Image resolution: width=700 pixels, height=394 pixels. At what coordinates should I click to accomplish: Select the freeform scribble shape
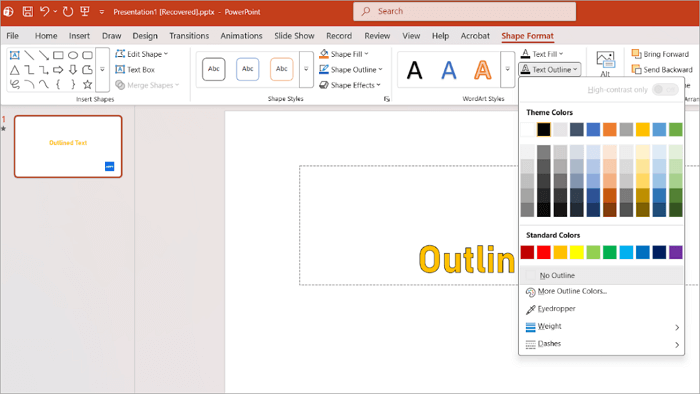15,84
